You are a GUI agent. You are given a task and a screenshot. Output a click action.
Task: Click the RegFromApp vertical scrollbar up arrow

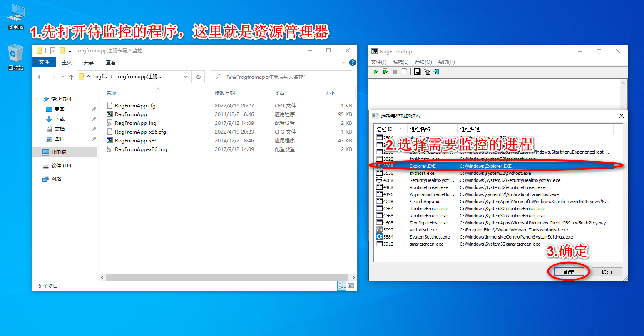point(623,83)
